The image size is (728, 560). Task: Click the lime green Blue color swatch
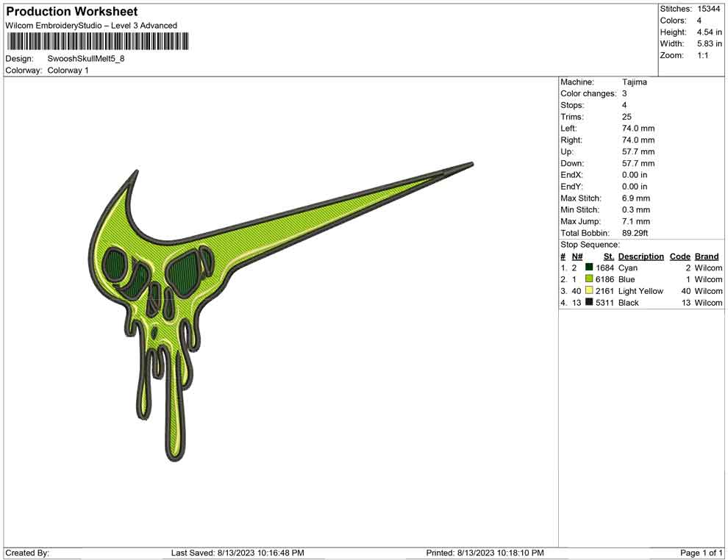(x=589, y=279)
